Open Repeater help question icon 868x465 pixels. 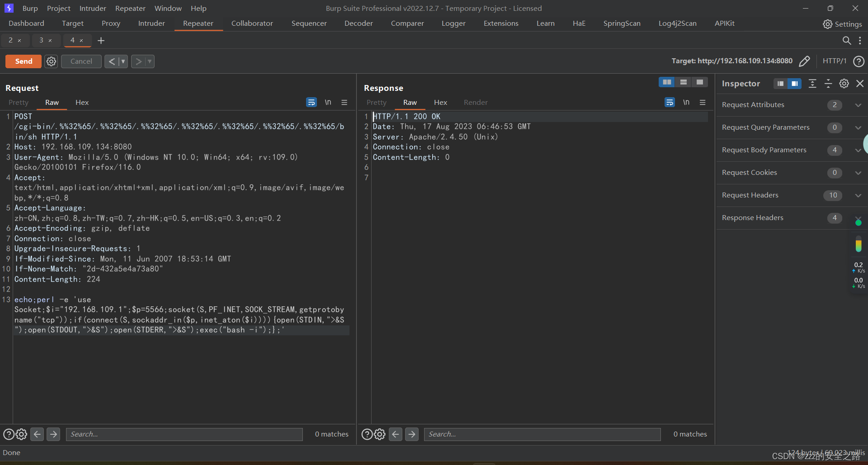(x=859, y=61)
